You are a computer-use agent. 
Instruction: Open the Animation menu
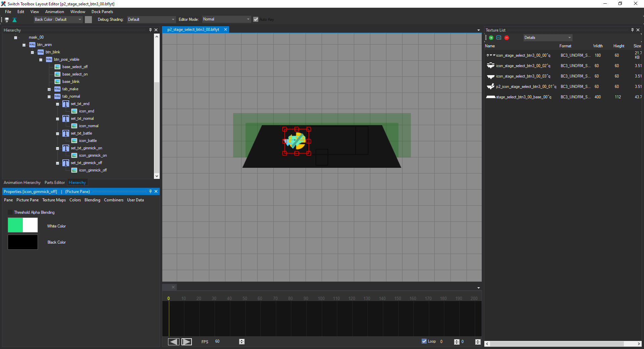pos(54,12)
